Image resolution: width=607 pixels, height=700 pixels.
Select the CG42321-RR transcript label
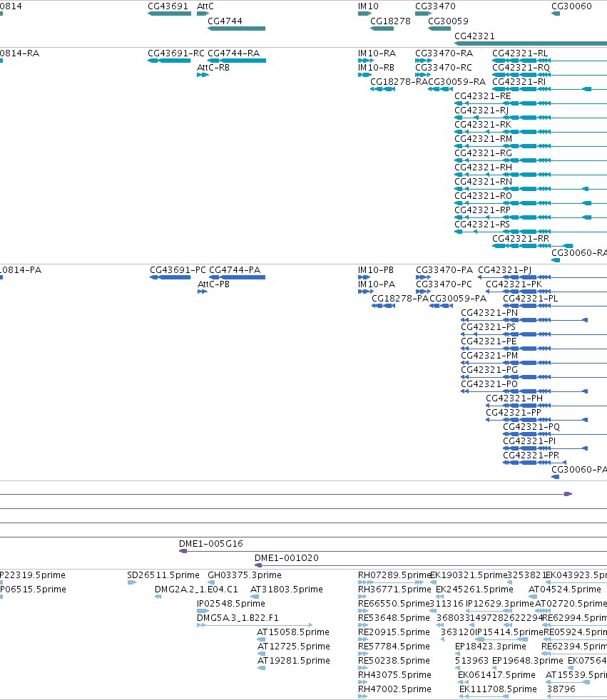coord(521,239)
